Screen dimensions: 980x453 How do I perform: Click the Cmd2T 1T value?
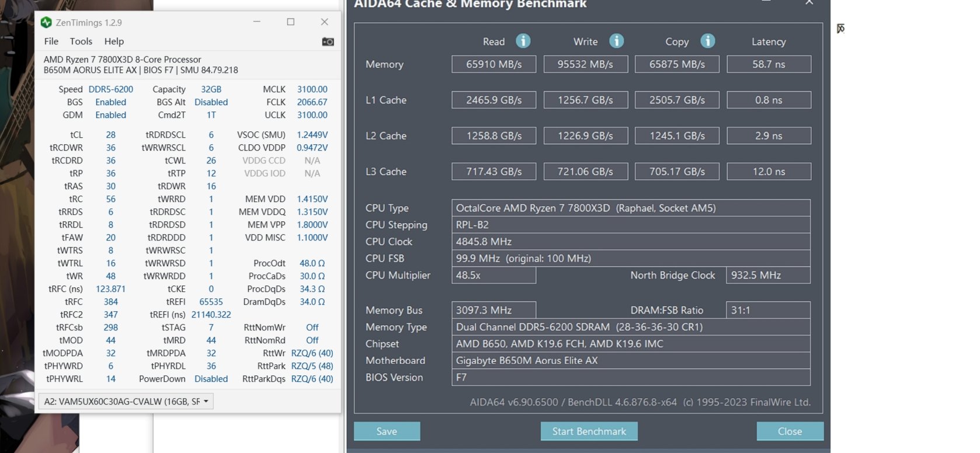click(211, 115)
